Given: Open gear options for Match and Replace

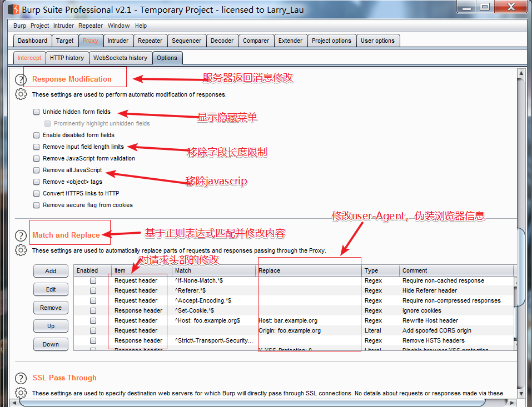Looking at the screenshot, I should 21,250.
